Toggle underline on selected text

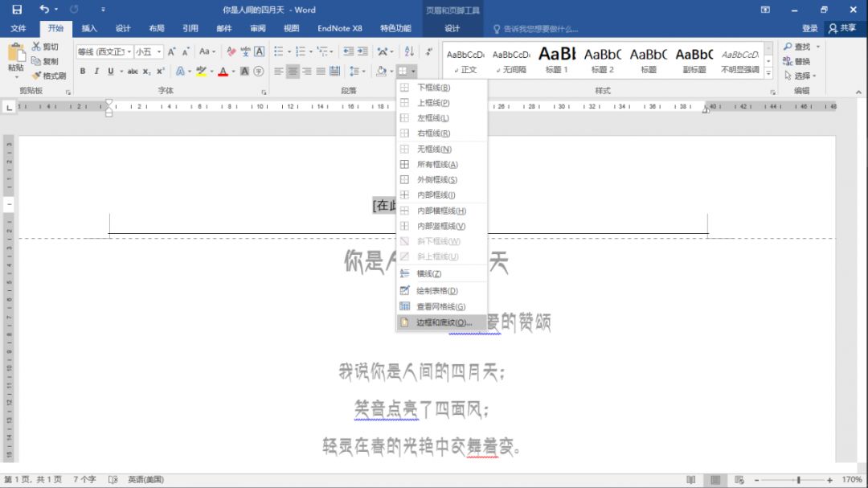point(109,71)
